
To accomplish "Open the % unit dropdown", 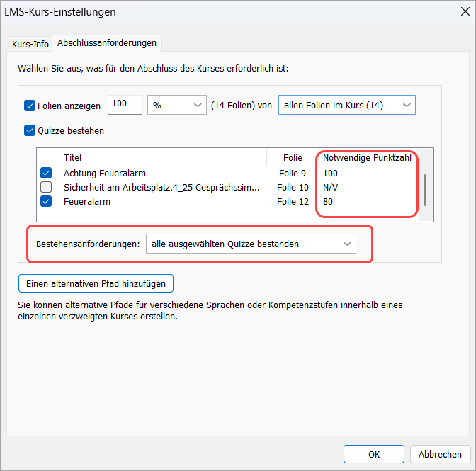I will (x=176, y=105).
